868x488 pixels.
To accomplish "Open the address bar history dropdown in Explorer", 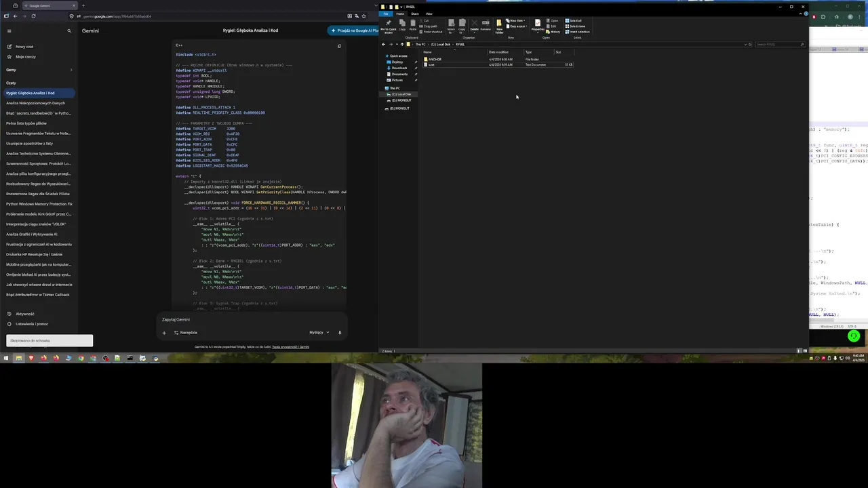I will click(745, 44).
